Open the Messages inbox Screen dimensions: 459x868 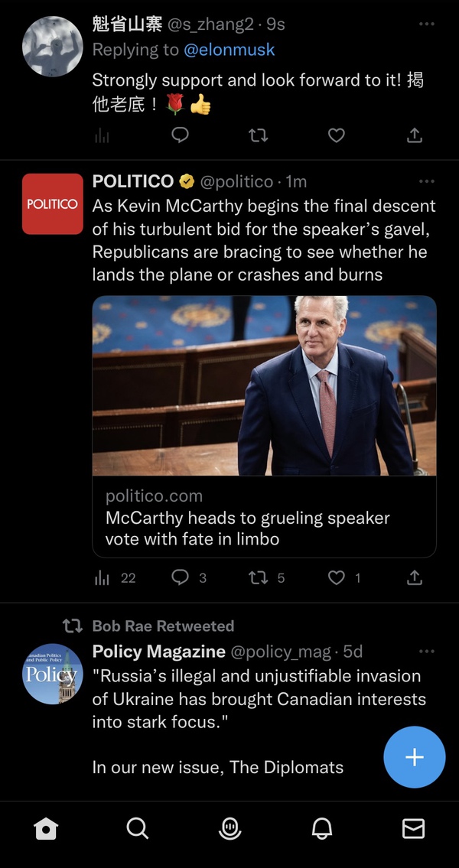coord(414,829)
